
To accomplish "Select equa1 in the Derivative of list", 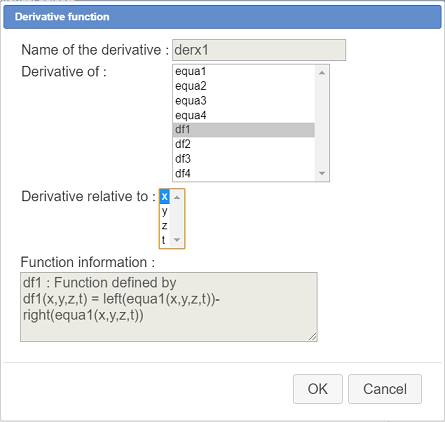I will coord(244,71).
